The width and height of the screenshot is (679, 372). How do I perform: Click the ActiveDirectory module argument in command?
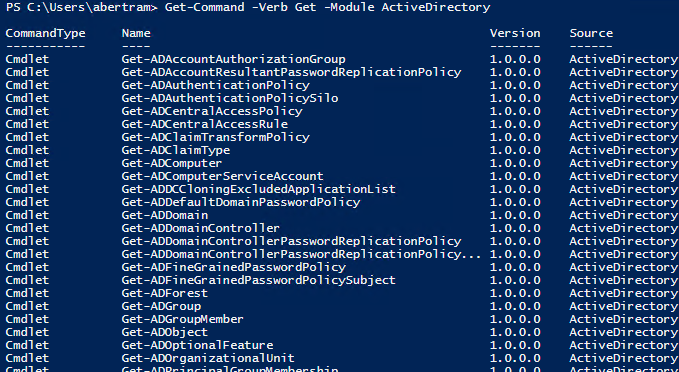pos(436,7)
